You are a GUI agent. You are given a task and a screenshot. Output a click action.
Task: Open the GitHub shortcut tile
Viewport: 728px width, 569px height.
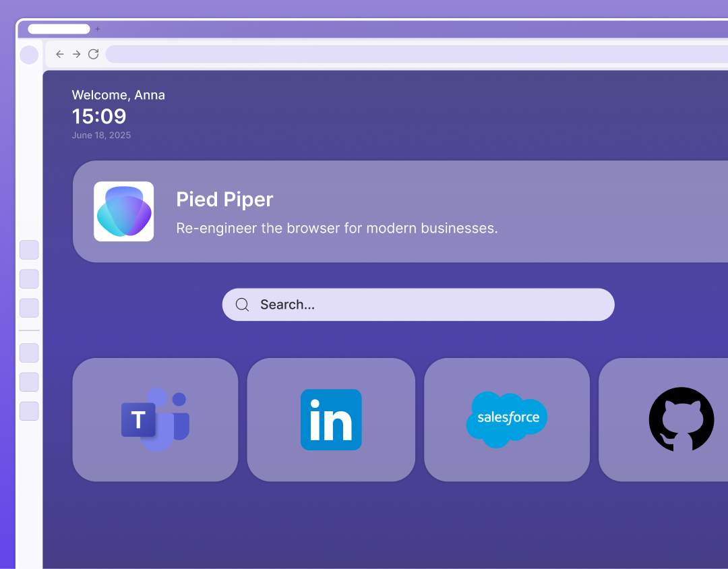point(663,420)
